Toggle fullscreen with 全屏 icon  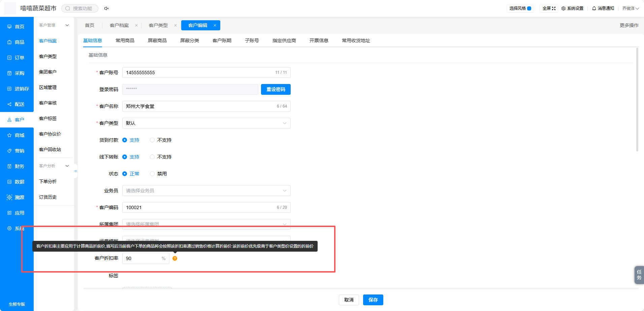tap(549, 8)
